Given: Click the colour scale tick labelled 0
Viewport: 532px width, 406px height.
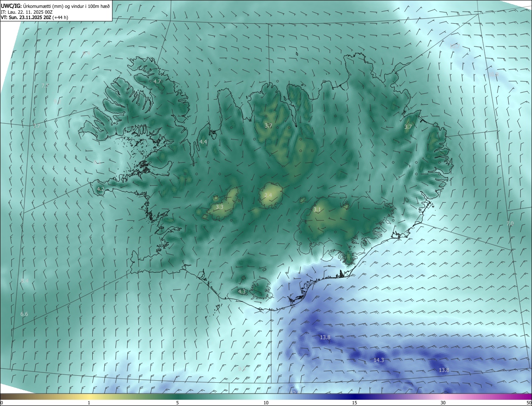Looking at the screenshot, I should tap(2, 403).
